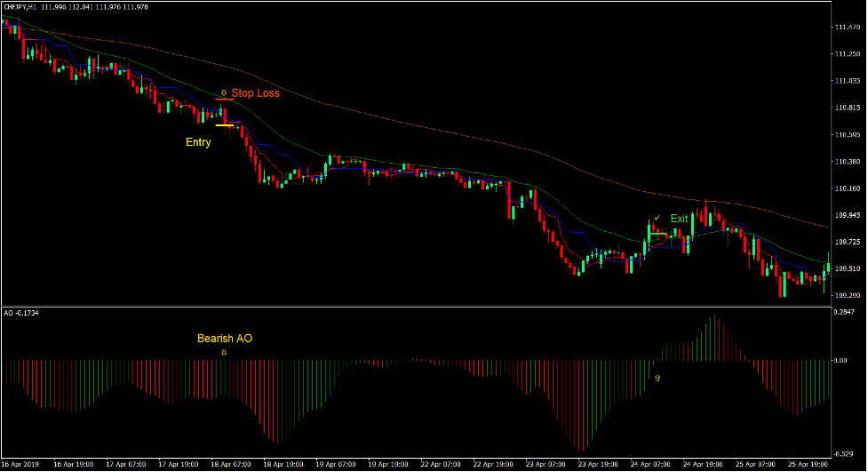868x472 pixels.
Task: Click the 18 Apr 07:00 time label
Action: click(231, 464)
